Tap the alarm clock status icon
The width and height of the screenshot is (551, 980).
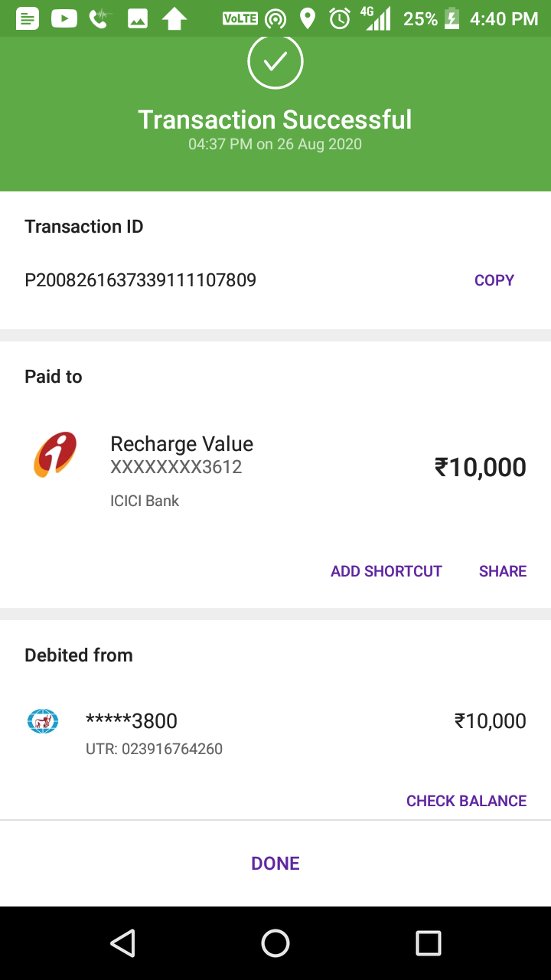click(339, 18)
